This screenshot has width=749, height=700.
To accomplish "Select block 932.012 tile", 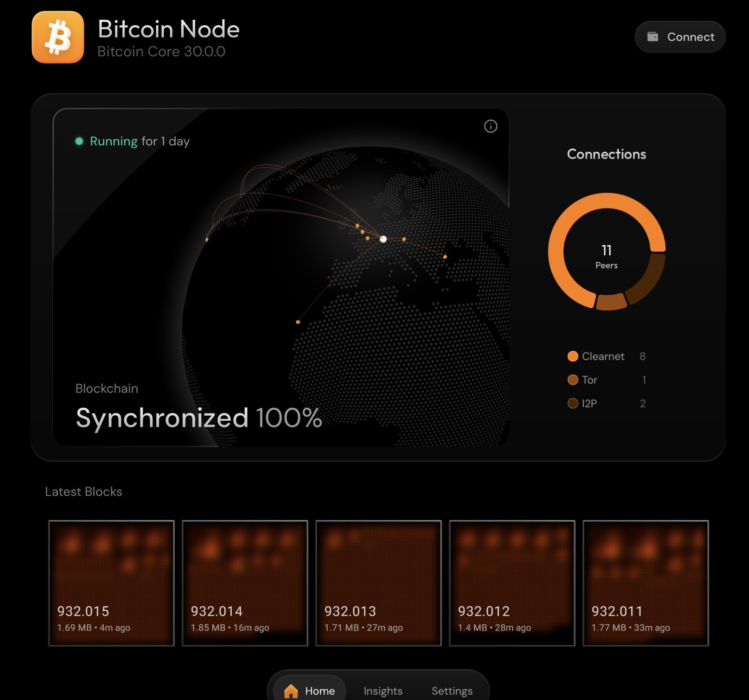I will (512, 583).
